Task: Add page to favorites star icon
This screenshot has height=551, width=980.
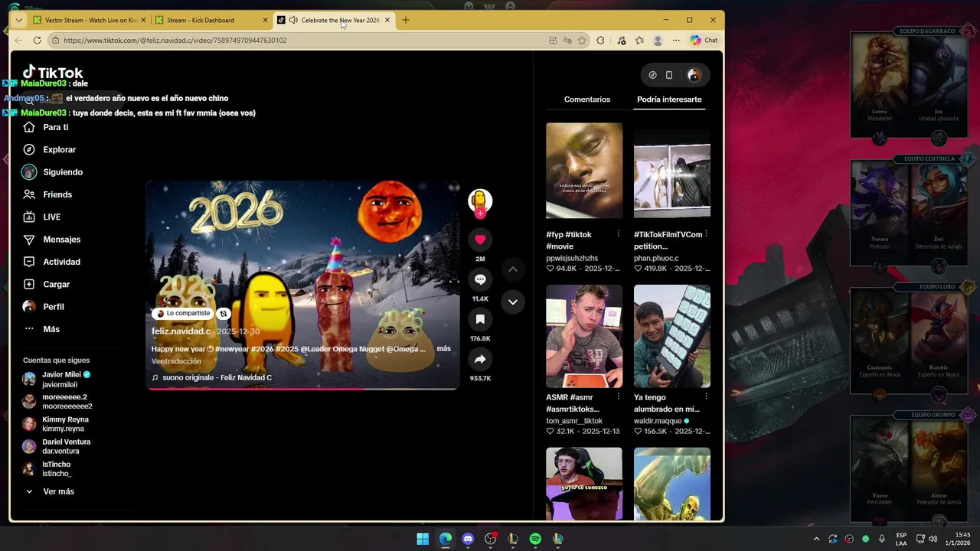Action: [582, 41]
